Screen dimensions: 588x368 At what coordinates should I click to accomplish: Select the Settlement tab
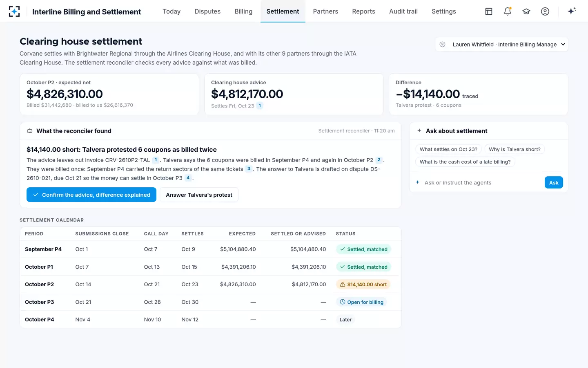coord(283,11)
